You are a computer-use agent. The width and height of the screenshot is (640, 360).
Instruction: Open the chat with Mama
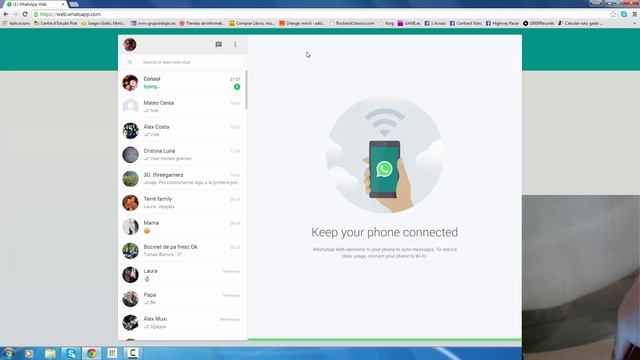182,227
